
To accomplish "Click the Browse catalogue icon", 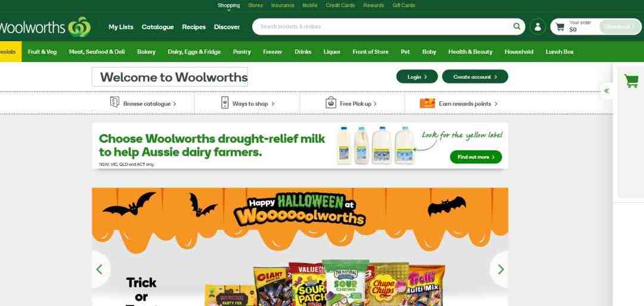I will point(114,102).
